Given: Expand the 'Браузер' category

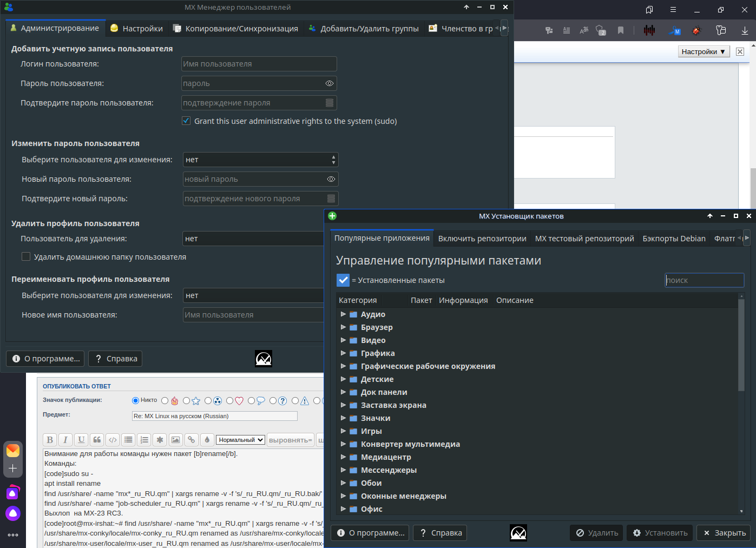Looking at the screenshot, I should coord(343,327).
